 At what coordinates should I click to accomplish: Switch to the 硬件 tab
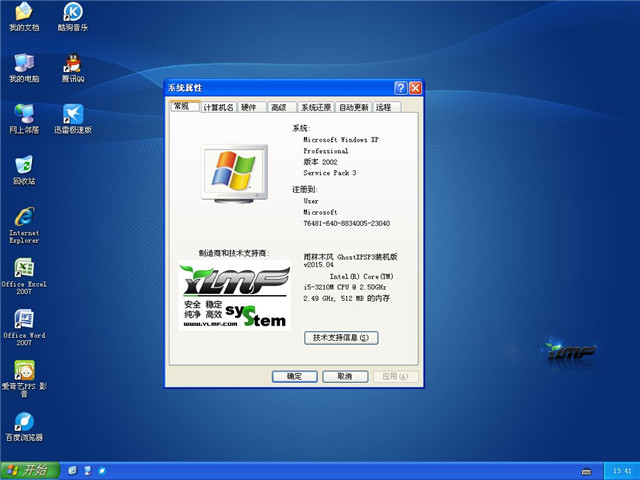(252, 107)
